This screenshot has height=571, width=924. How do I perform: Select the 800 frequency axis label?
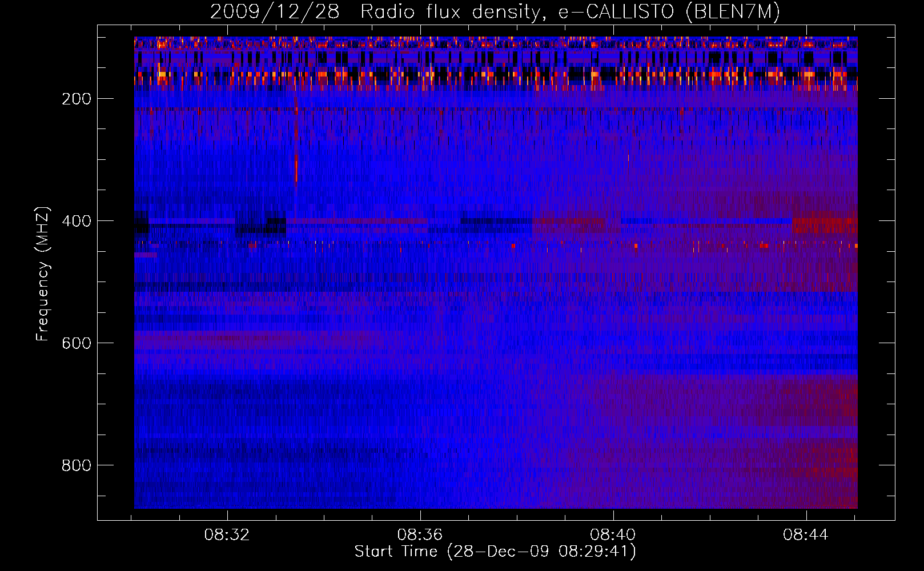tap(77, 465)
